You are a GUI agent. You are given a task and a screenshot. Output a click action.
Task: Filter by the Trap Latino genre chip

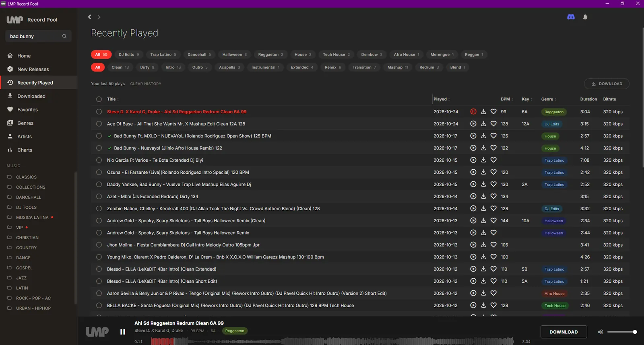point(163,54)
